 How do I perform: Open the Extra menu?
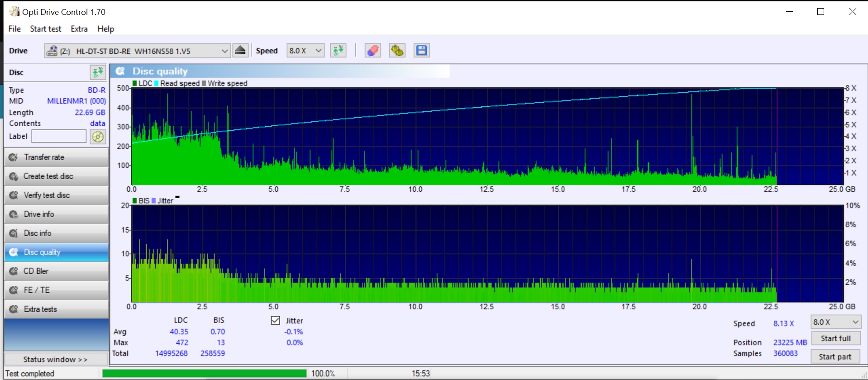(x=79, y=28)
